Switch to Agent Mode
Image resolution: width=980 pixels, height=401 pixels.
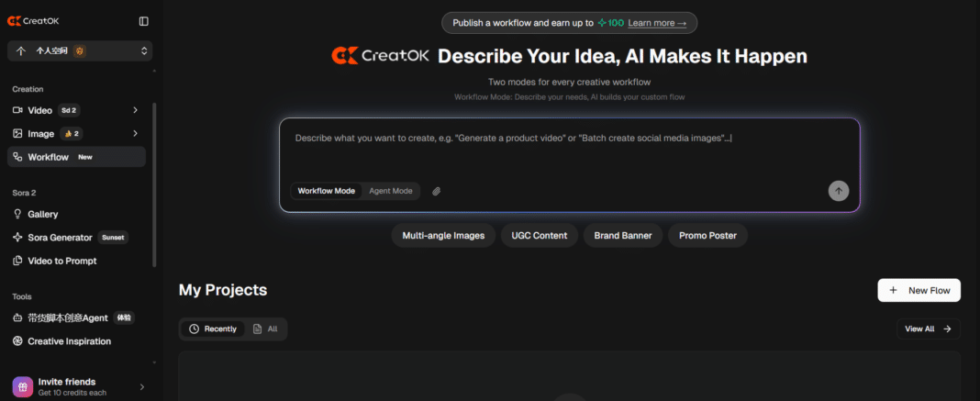point(391,191)
